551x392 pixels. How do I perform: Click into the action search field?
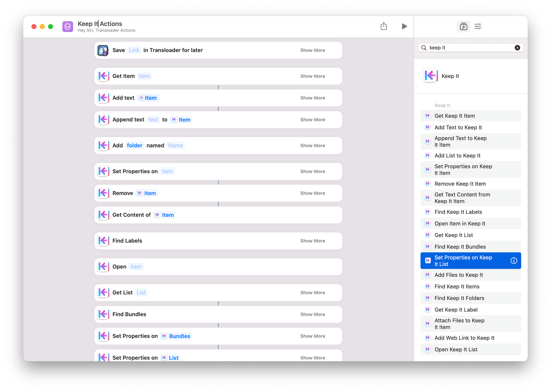tap(471, 48)
